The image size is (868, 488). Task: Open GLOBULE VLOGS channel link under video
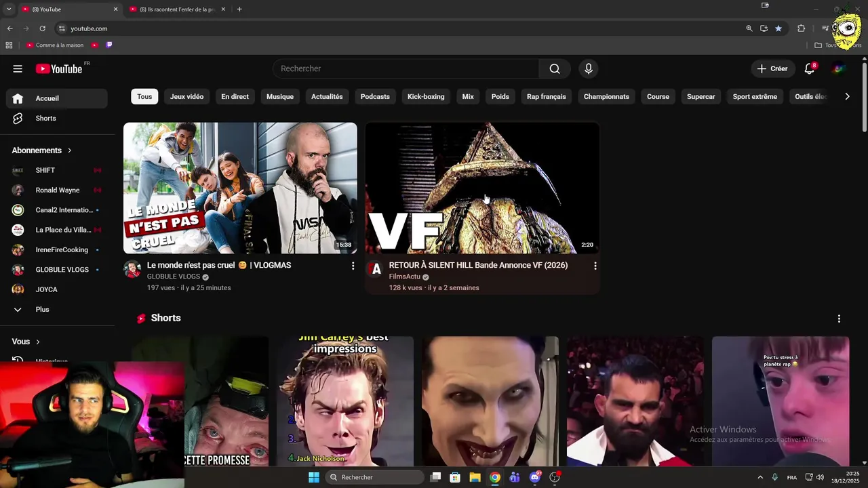[x=174, y=277]
